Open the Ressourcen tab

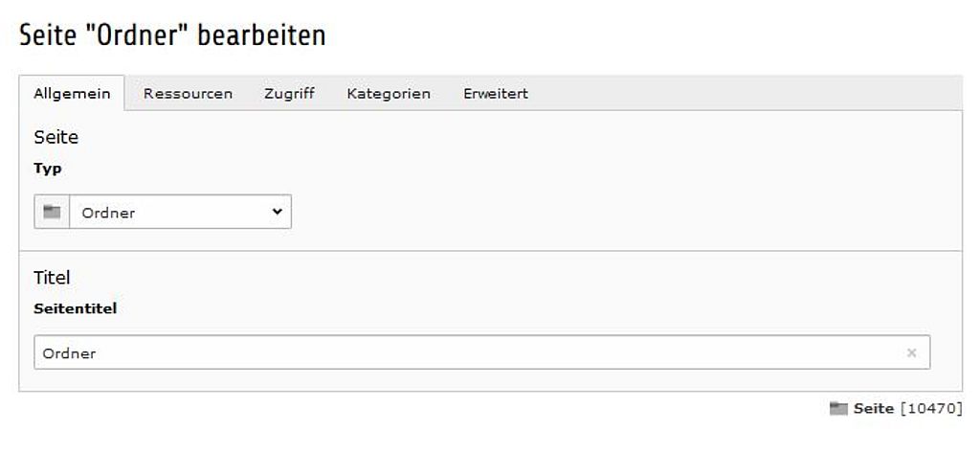point(188,94)
